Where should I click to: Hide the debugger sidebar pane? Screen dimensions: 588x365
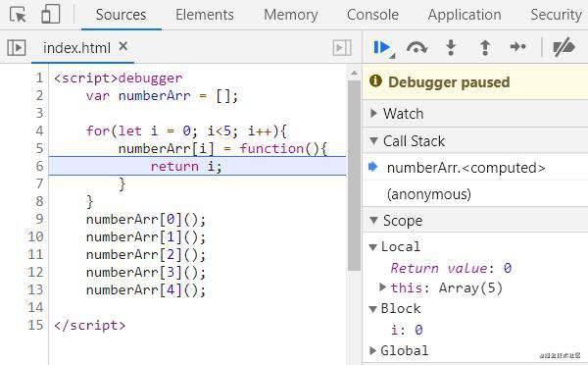tap(342, 48)
